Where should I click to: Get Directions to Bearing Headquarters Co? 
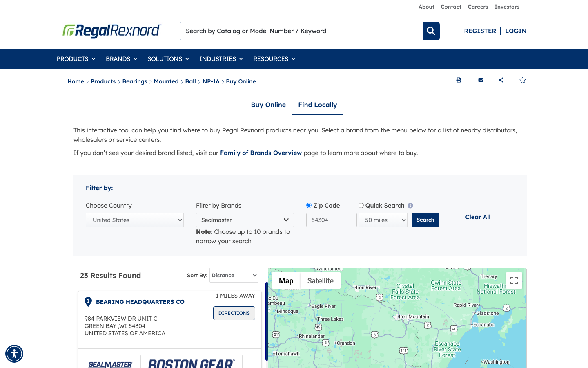coord(234,313)
